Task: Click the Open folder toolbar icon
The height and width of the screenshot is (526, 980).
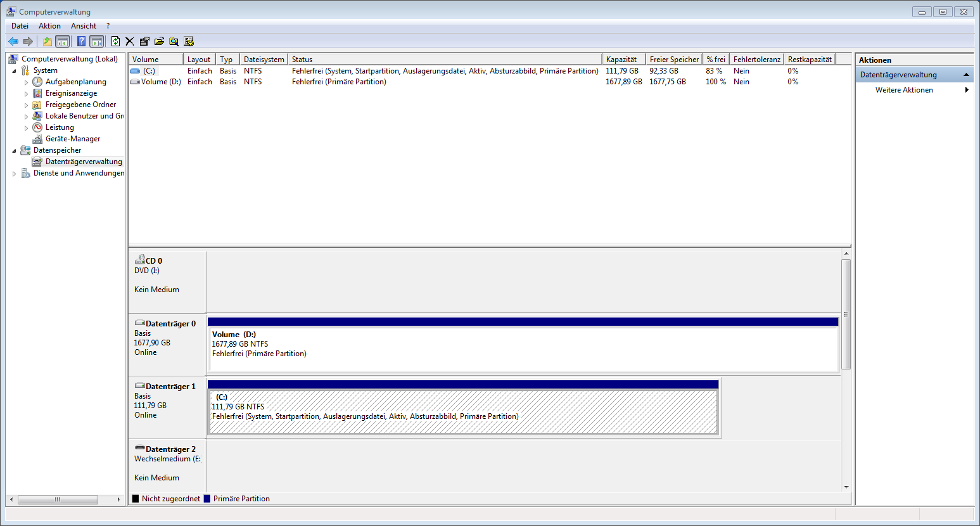Action: [159, 41]
